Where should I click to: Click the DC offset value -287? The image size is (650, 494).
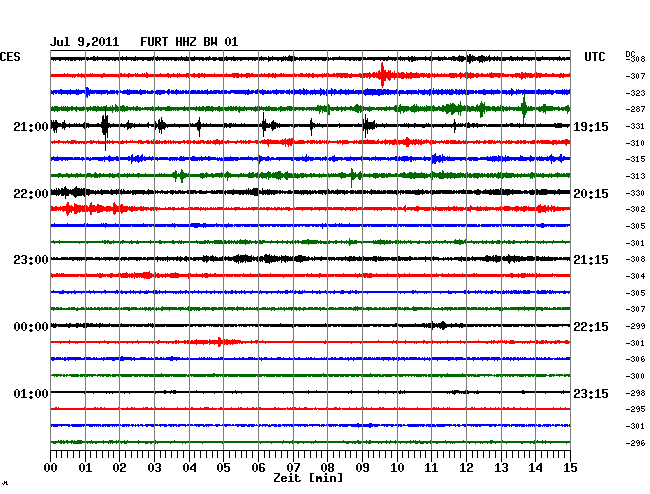tap(635, 109)
